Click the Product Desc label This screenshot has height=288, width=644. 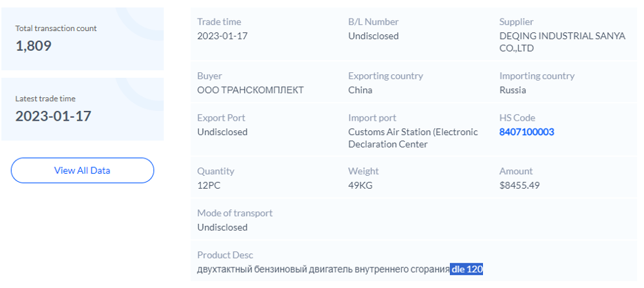[225, 255]
